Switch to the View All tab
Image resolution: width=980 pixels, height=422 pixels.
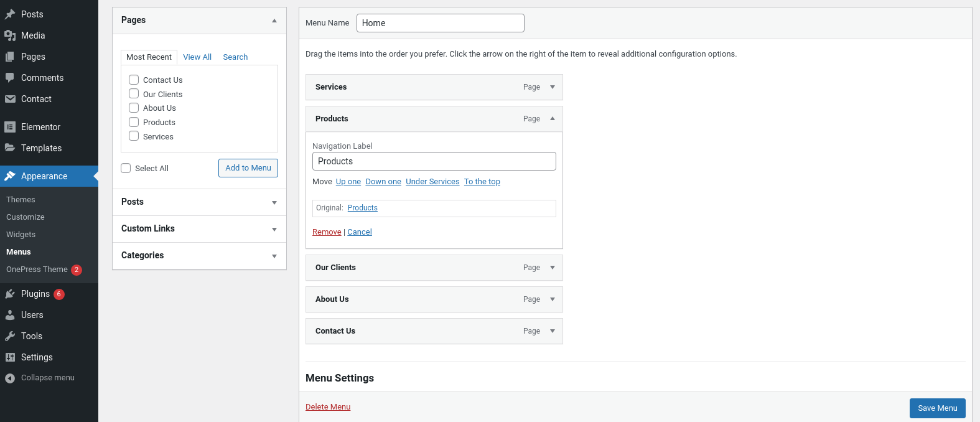197,57
